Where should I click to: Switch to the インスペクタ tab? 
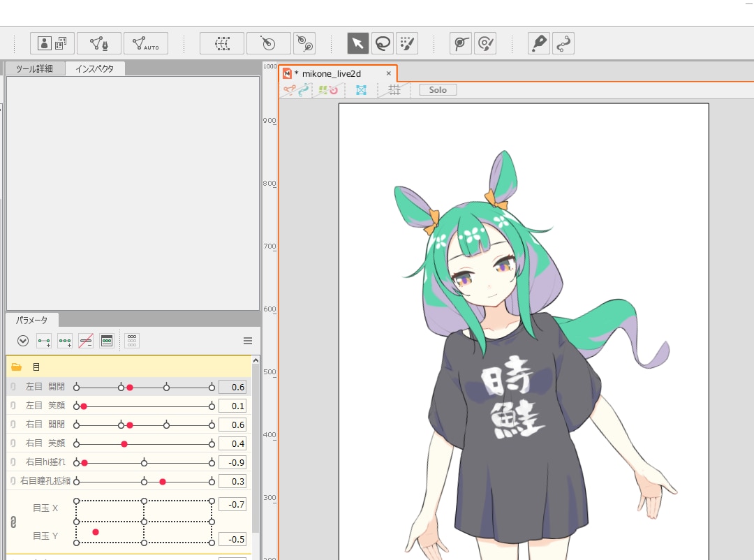[95, 69]
